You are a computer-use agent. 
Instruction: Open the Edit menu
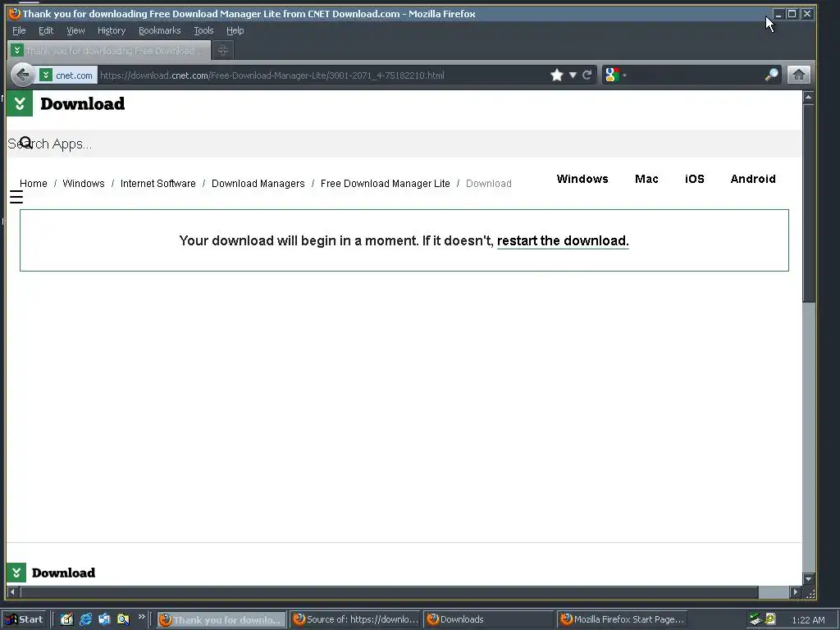tap(46, 30)
